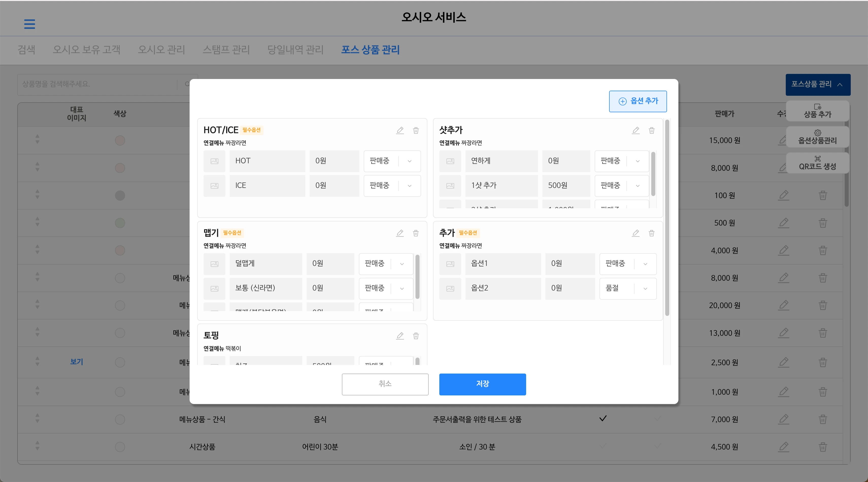Click edit icon in 4,500 원 row
Viewport: 868px width, 482px height.
(784, 447)
